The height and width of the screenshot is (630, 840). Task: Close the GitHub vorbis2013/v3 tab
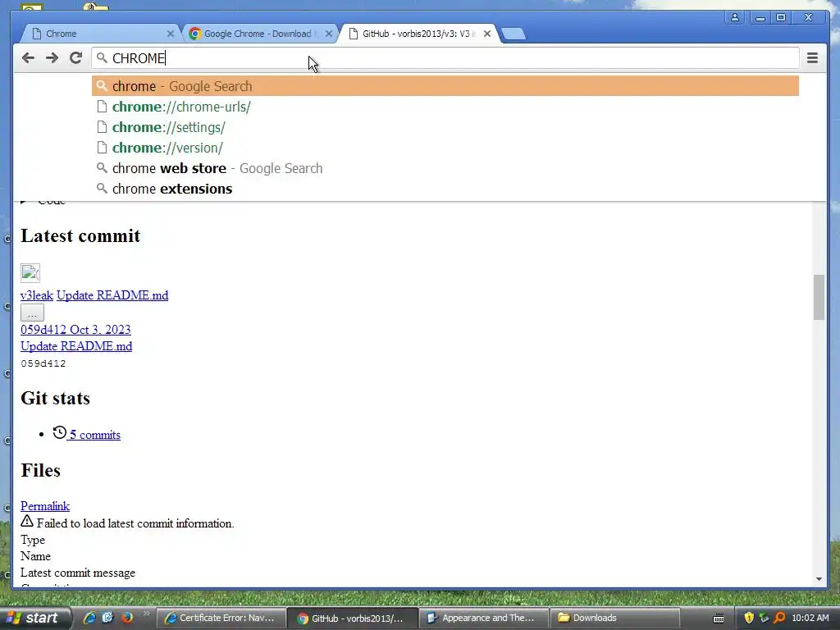(x=487, y=34)
